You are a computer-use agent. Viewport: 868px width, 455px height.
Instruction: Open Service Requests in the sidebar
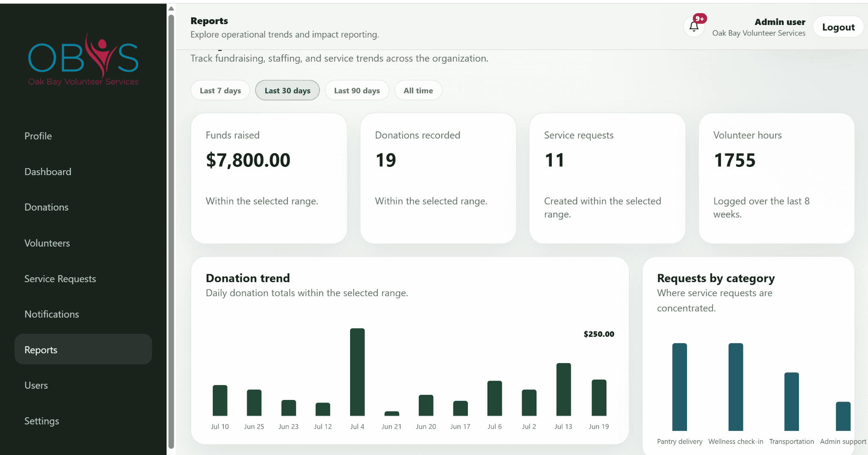pyautogui.click(x=83, y=279)
